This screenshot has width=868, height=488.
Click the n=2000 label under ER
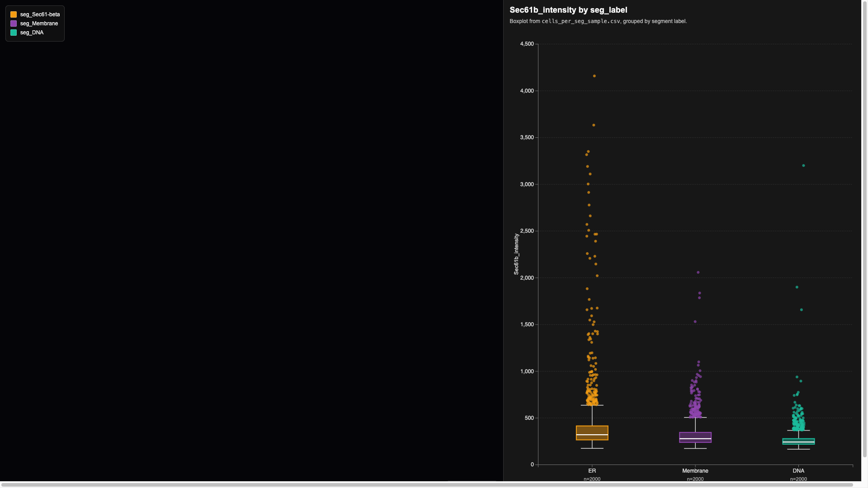tap(592, 479)
